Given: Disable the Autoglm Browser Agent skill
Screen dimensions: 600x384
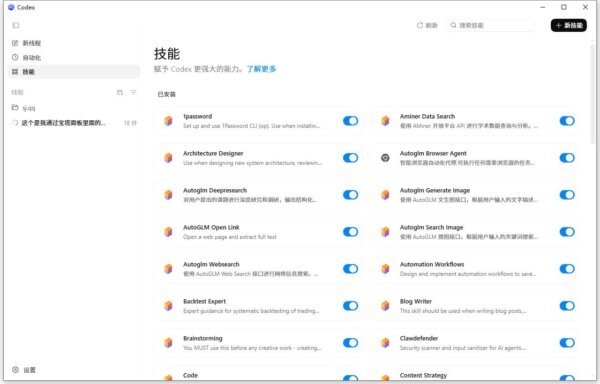Looking at the screenshot, I should 567,158.
